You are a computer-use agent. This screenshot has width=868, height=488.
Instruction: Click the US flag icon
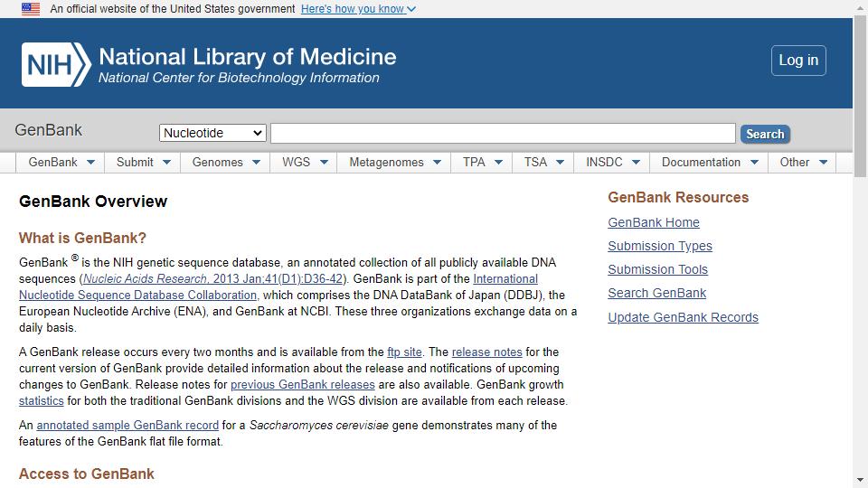pos(31,9)
